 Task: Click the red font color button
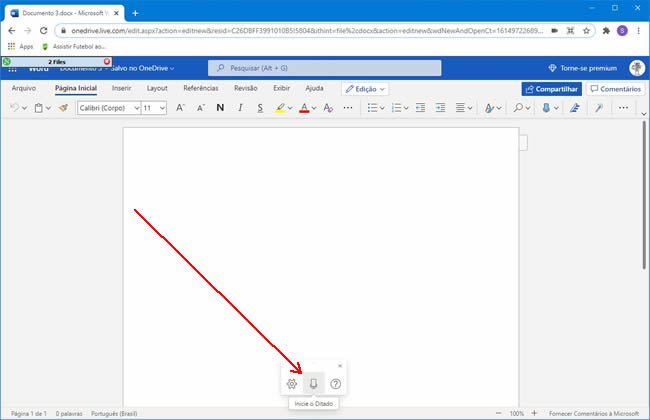308,108
